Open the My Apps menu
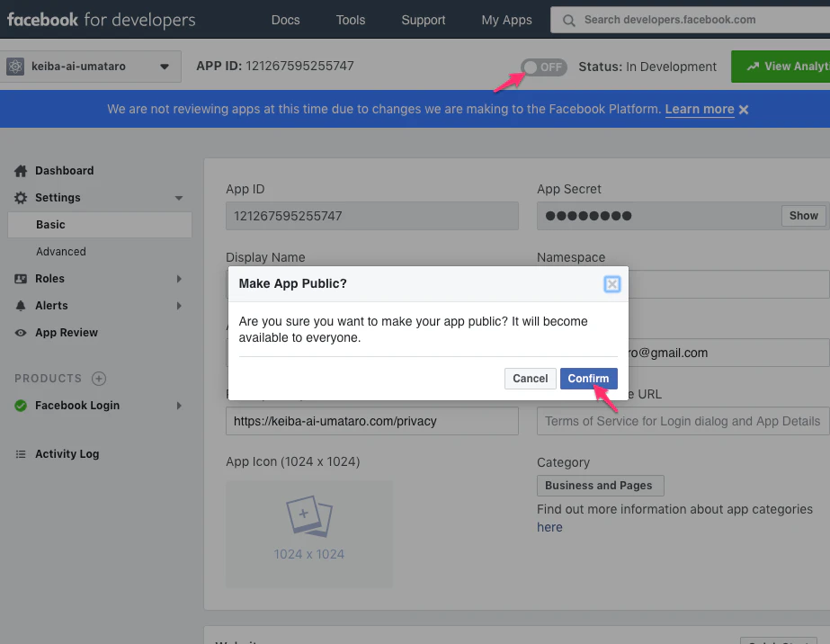Image resolution: width=830 pixels, height=644 pixels. pyautogui.click(x=506, y=20)
